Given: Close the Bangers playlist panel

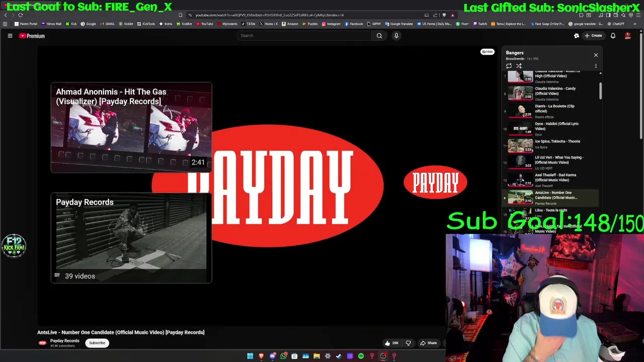Looking at the screenshot, I should click(x=596, y=55).
